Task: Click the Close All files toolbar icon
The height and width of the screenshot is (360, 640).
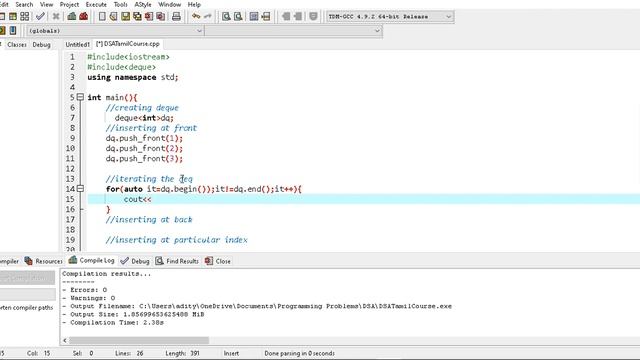Action: (x=161, y=16)
